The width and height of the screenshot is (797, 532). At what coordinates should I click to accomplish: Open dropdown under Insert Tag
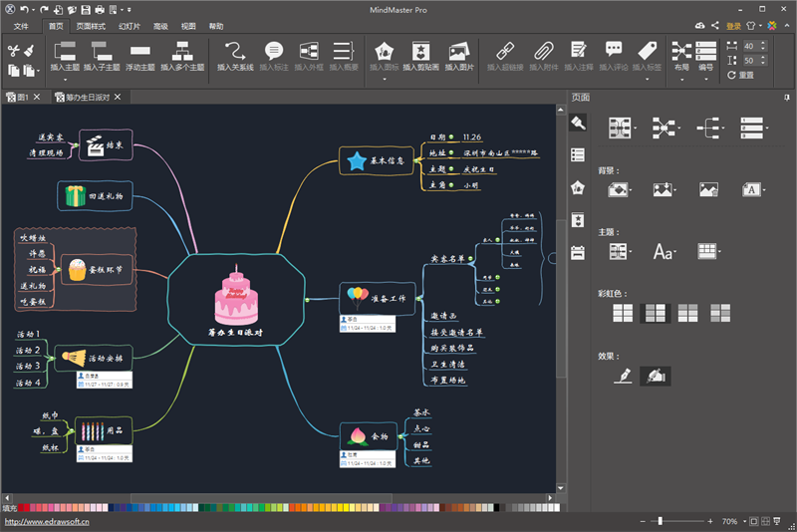click(647, 80)
